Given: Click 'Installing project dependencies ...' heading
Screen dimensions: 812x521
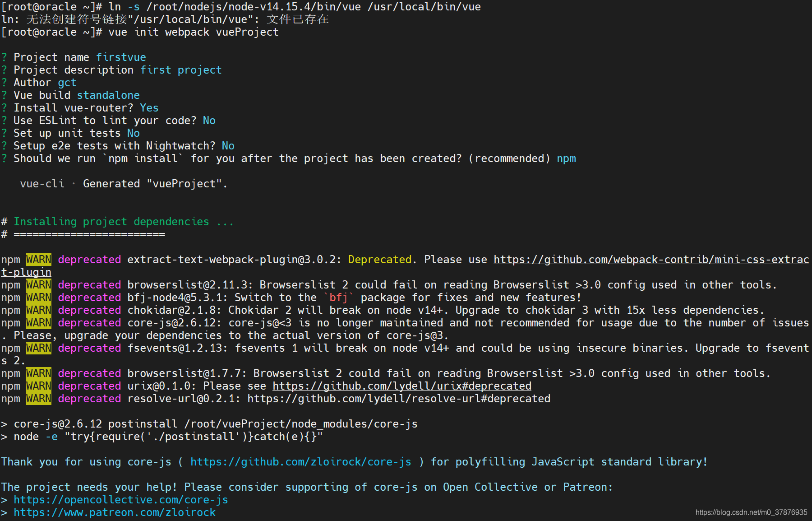Looking at the screenshot, I should (124, 222).
